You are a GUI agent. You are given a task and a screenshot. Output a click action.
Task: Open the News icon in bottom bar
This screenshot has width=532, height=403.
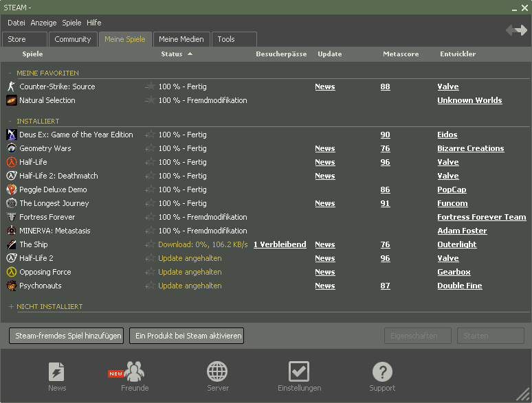(x=57, y=372)
